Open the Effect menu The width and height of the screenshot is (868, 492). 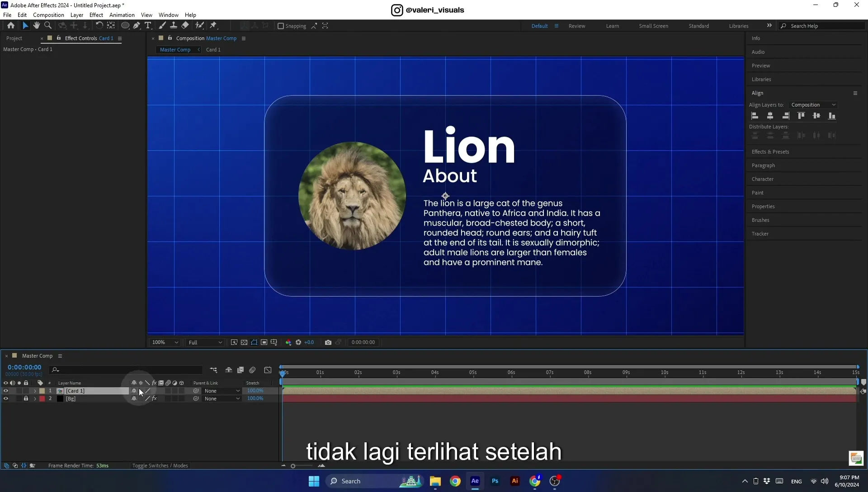[x=96, y=15]
